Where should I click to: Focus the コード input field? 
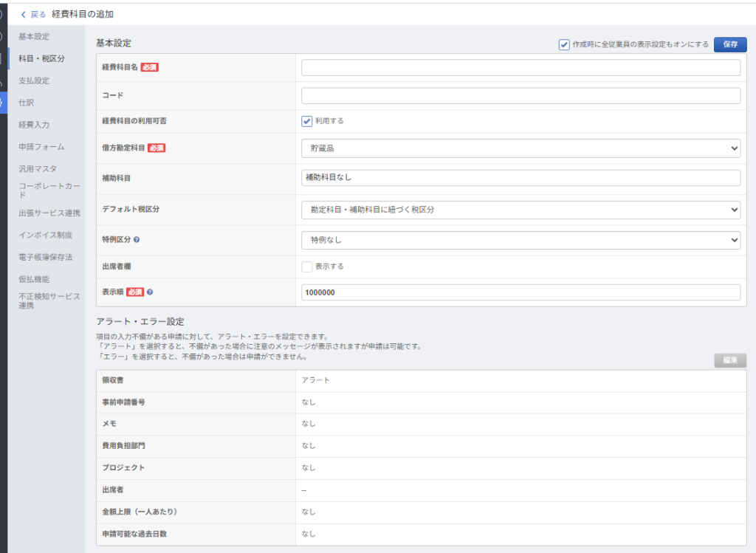(x=520, y=96)
